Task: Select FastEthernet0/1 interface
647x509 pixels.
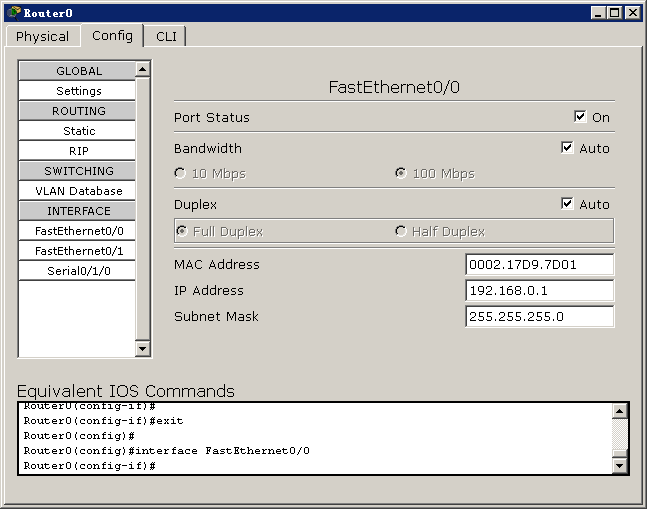Action: (x=78, y=251)
